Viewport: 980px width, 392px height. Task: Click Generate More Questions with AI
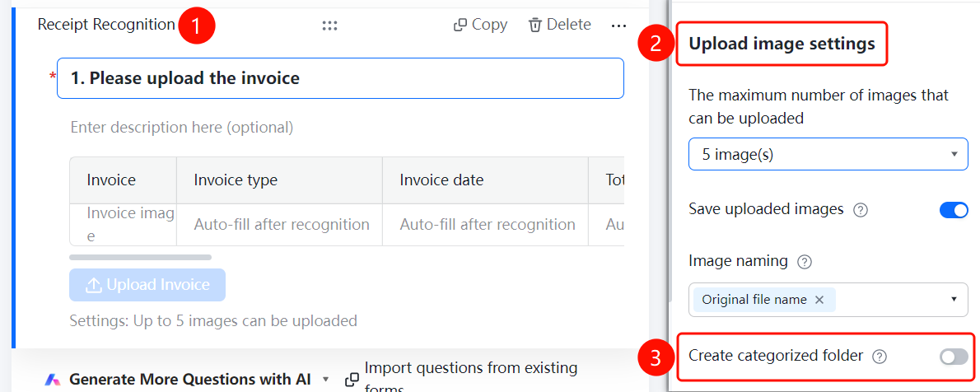(189, 379)
